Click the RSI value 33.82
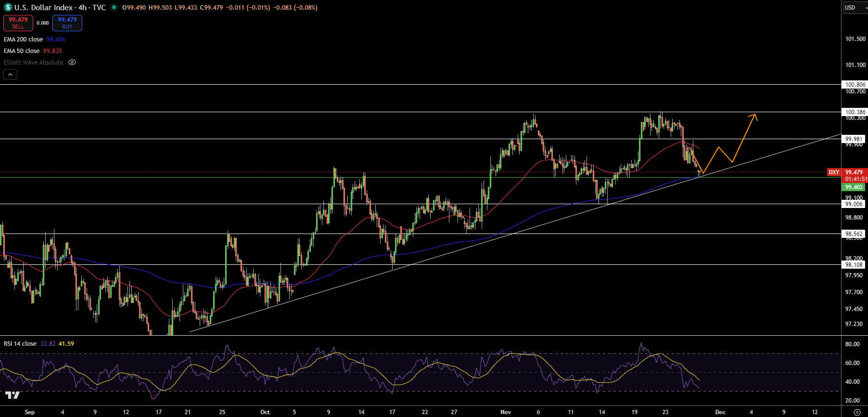 pyautogui.click(x=48, y=344)
